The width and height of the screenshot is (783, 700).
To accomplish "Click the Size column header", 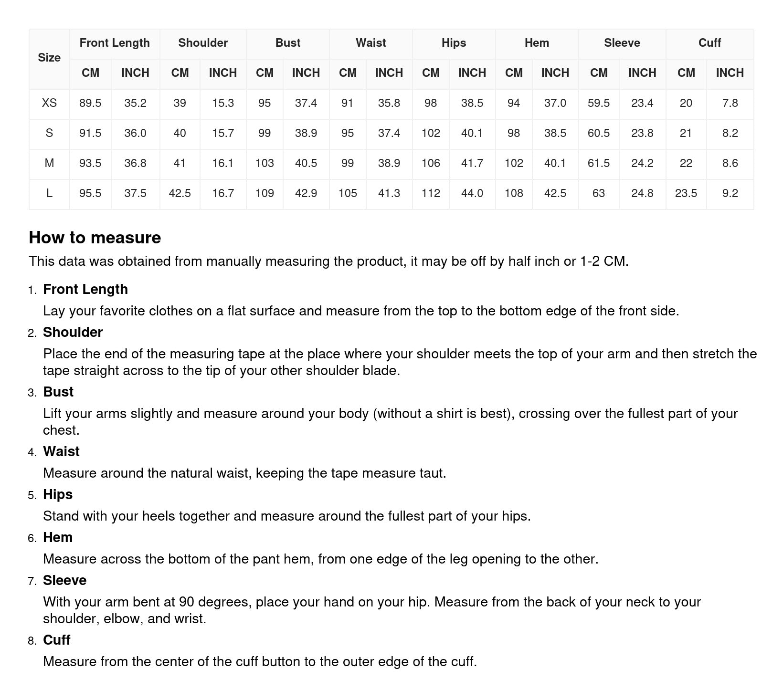I will click(49, 58).
